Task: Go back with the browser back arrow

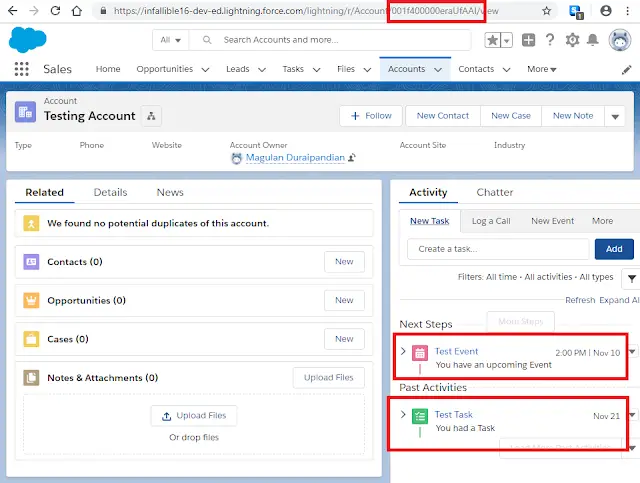Action: (x=13, y=11)
